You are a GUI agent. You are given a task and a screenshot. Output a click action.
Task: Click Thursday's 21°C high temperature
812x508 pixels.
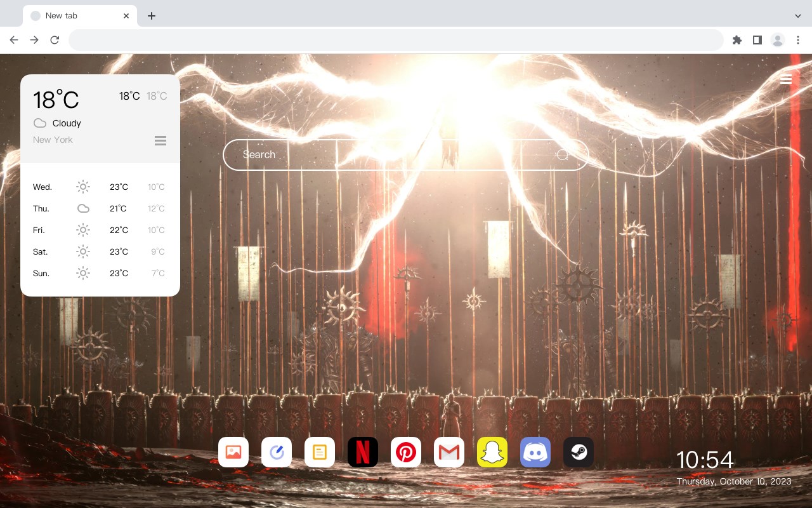coord(118,208)
